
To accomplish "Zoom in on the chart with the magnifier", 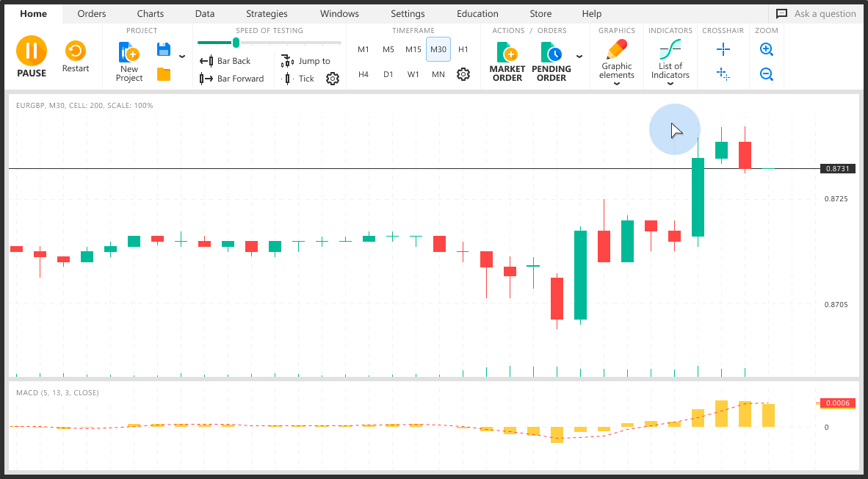I will [767, 49].
